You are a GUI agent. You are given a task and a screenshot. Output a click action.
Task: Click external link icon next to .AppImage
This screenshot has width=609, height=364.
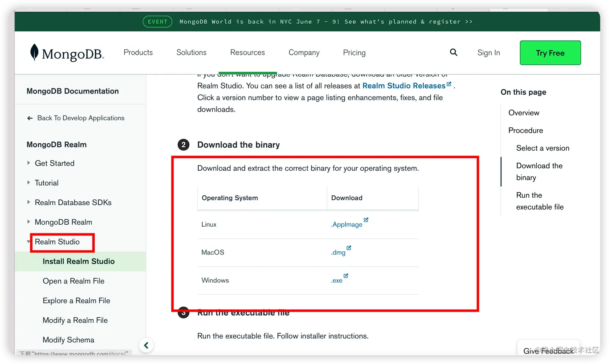pyautogui.click(x=366, y=220)
